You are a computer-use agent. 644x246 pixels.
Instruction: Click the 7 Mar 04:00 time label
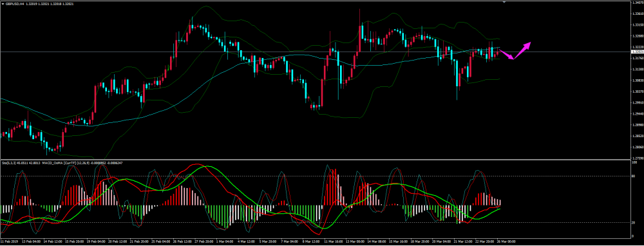coord(289,241)
